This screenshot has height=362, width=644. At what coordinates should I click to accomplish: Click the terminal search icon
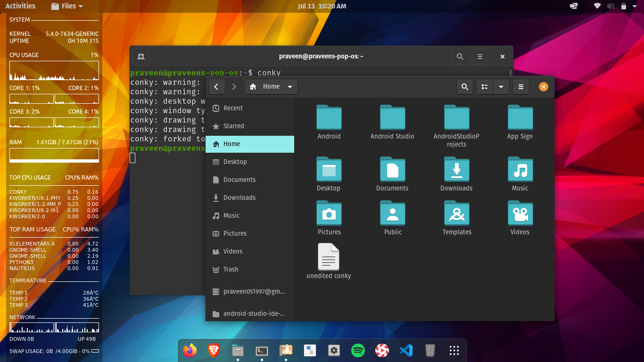[x=460, y=57]
